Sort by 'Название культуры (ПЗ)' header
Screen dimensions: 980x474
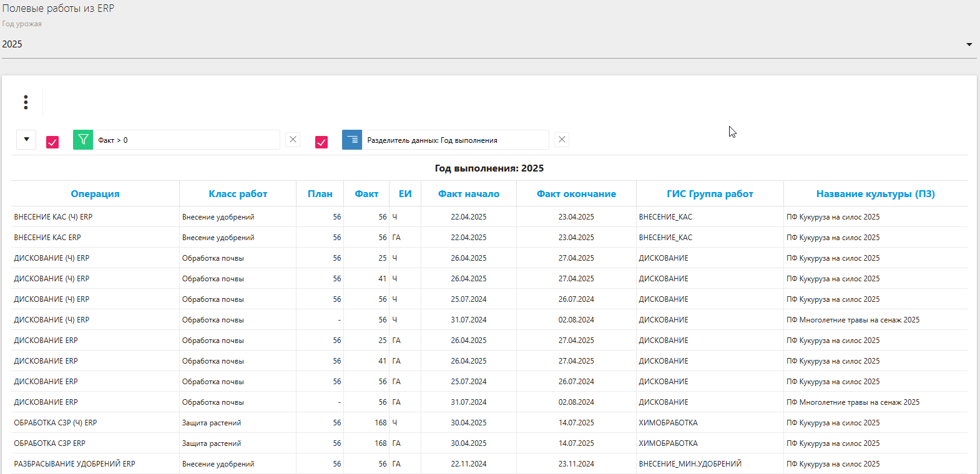875,194
